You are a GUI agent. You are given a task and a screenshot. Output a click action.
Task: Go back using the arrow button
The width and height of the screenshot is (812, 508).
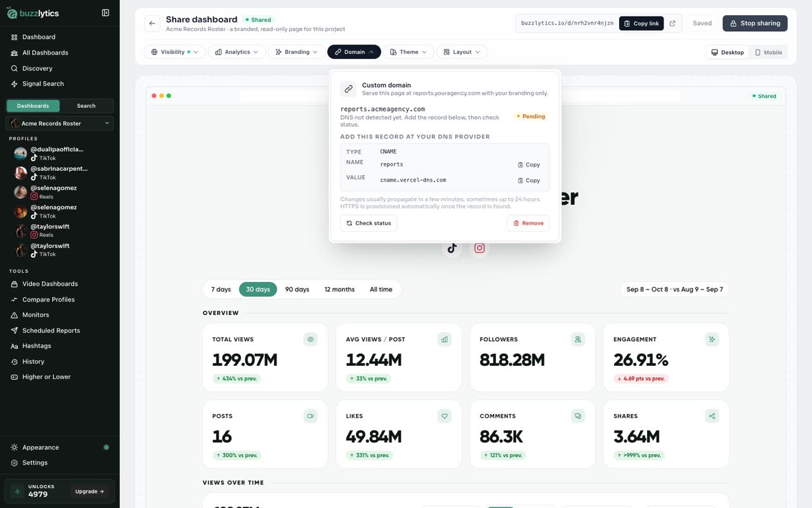pos(152,23)
